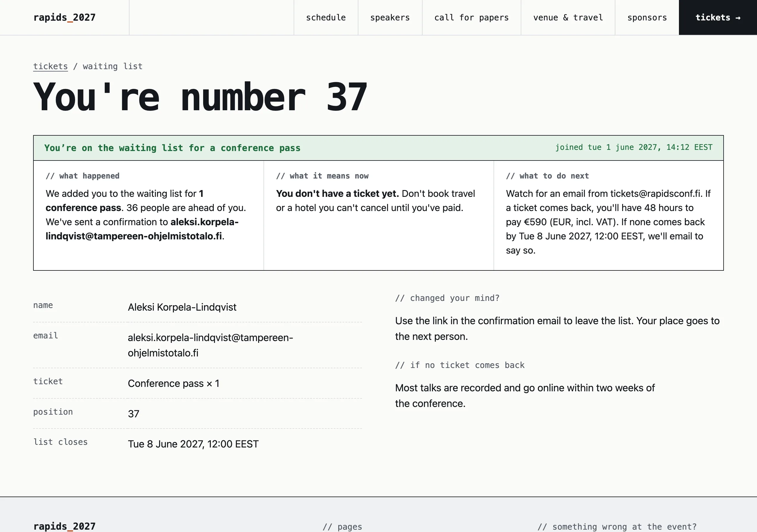This screenshot has height=532, width=757.
Task: Click the 'Use the link in the confirmation email' paragraph
Action: click(x=557, y=329)
